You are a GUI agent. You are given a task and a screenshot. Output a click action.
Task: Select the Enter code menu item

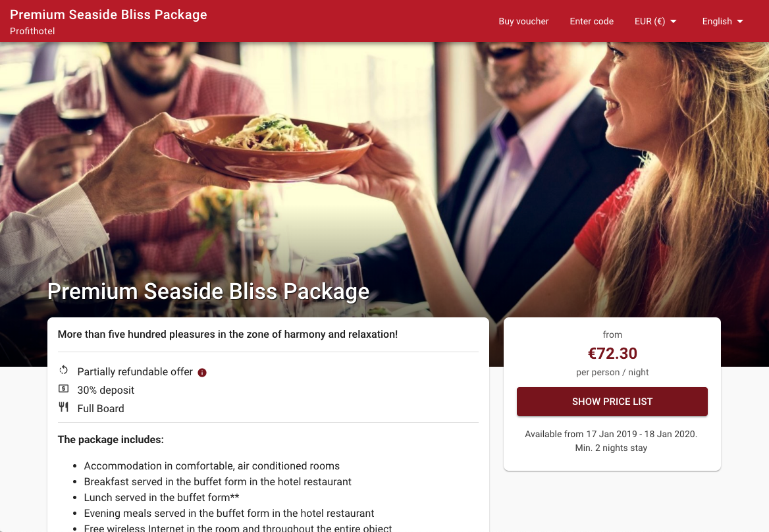tap(591, 21)
